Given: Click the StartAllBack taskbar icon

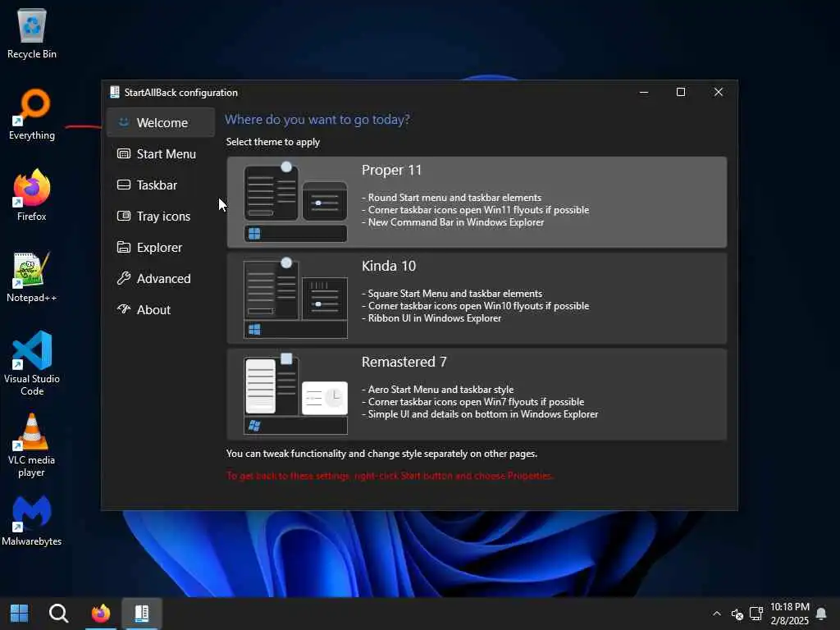Looking at the screenshot, I should coord(141,614).
